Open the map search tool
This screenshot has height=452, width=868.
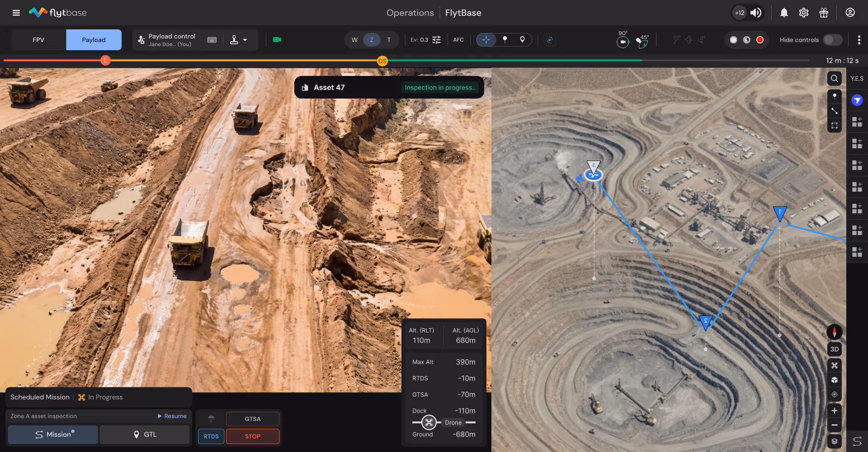click(835, 78)
